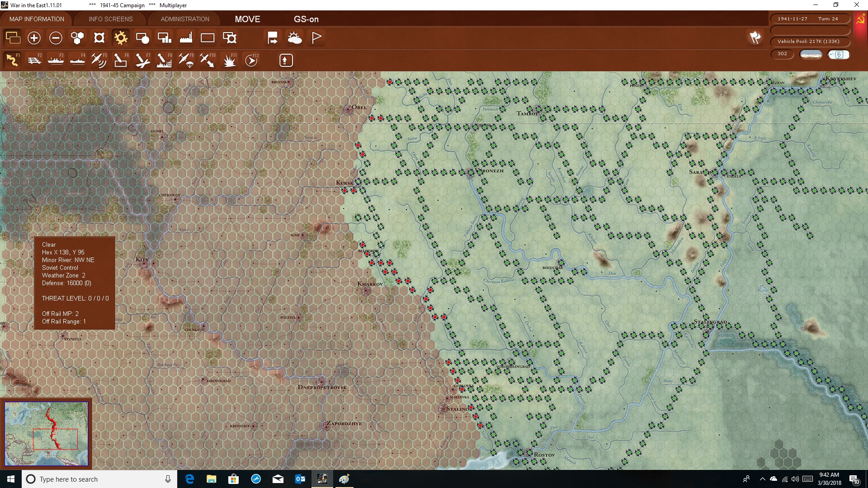This screenshot has width=868, height=488.
Task: Switch to the INFO SCREENS tab
Action: pos(111,19)
